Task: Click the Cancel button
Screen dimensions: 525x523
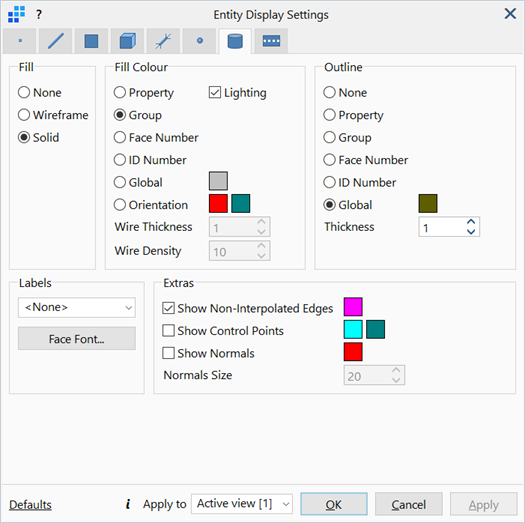Action: (409, 504)
